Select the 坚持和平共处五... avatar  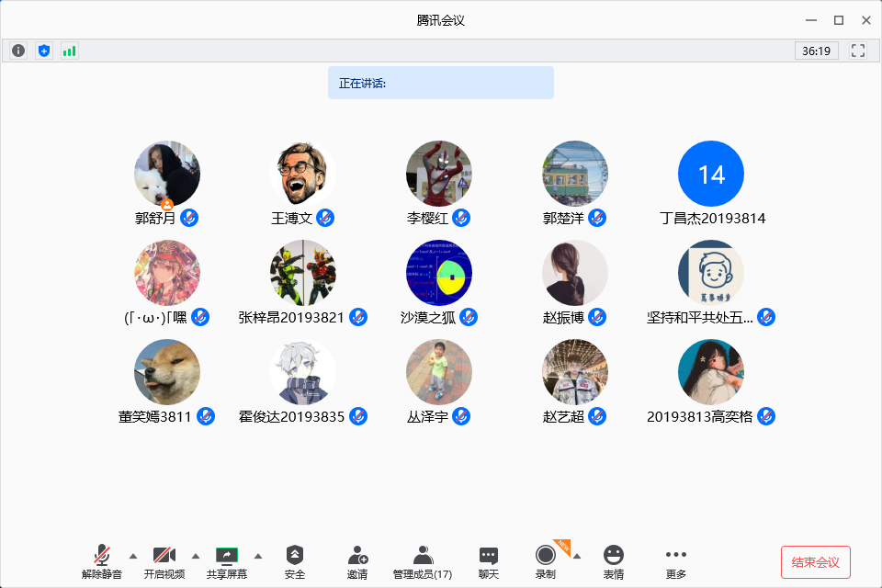click(711, 273)
